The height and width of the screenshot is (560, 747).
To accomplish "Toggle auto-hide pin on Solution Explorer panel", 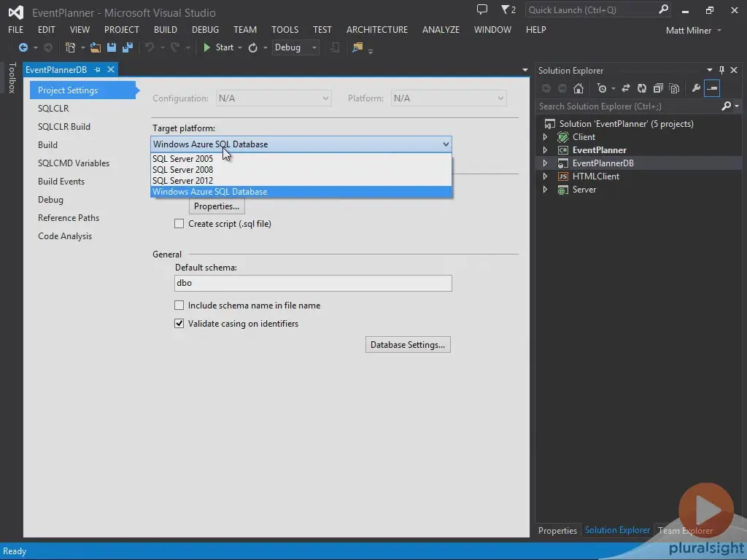I will click(x=721, y=70).
